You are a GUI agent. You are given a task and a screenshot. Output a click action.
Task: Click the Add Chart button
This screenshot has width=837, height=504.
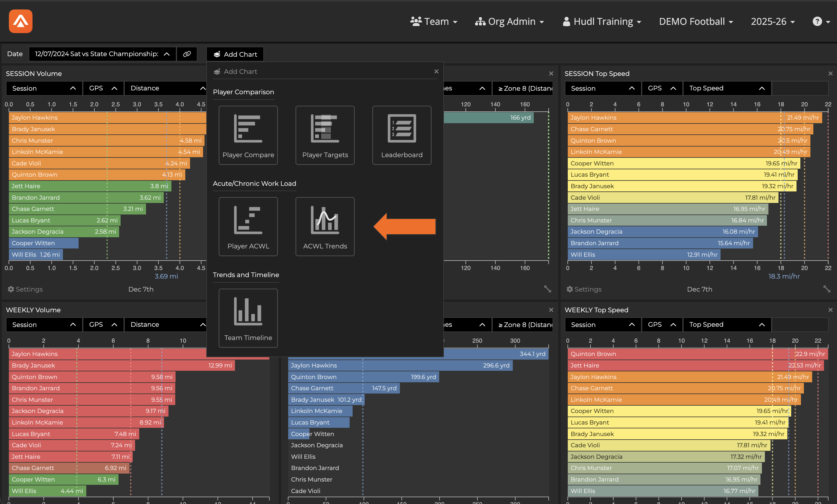[x=235, y=54]
